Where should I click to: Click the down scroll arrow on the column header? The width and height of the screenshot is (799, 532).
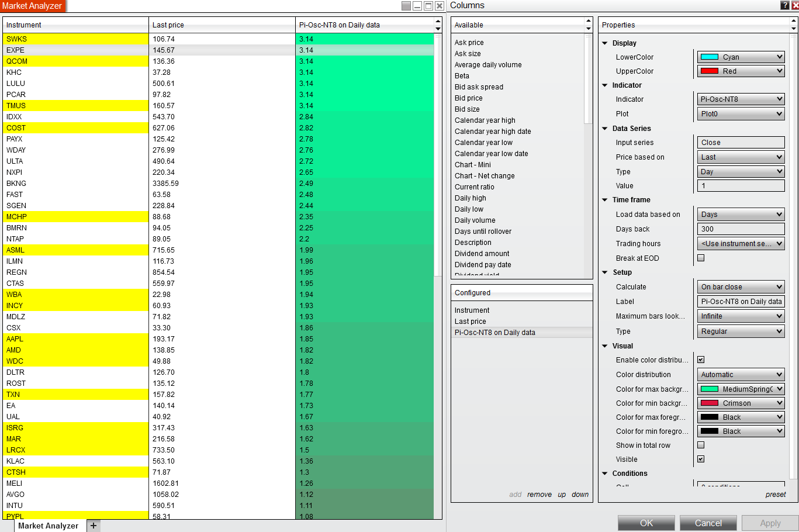tap(437, 28)
